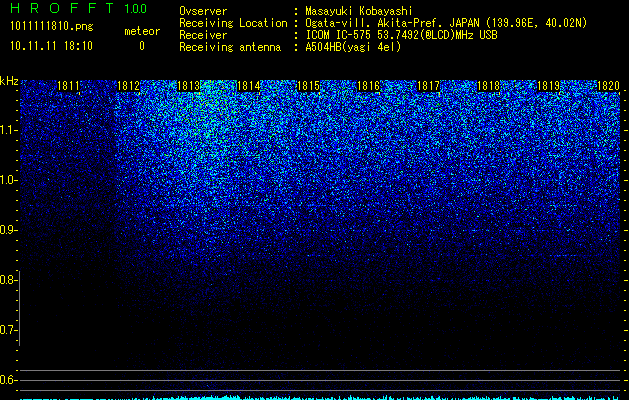Viewport: 629px width, 400px height.
Task: Click the 0.7 frequency axis label
Action: pyautogui.click(x=9, y=330)
